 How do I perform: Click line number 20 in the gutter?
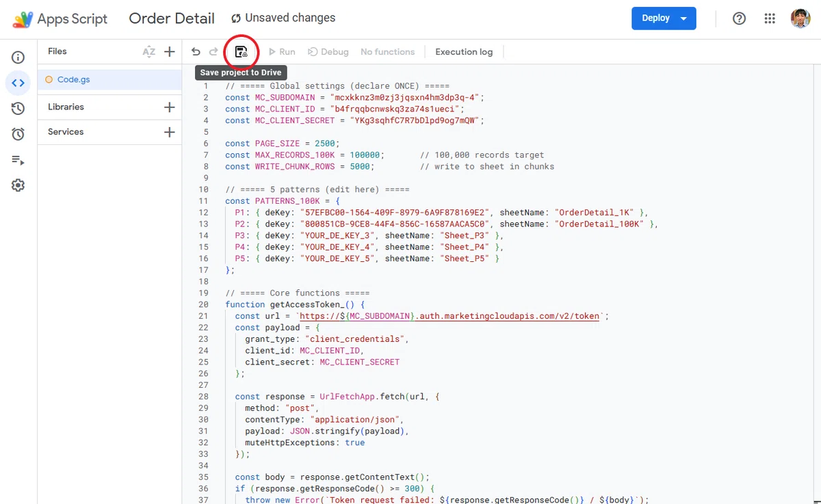[203, 304]
